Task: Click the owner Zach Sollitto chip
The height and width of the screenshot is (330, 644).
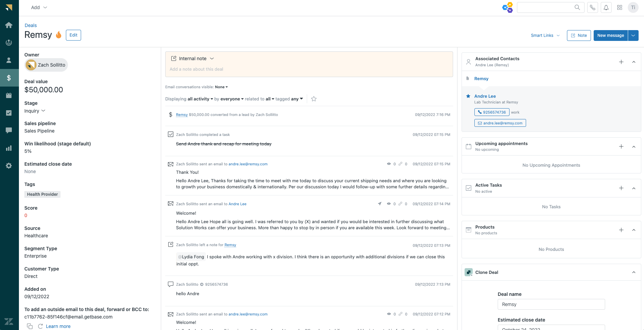Action: (x=46, y=65)
